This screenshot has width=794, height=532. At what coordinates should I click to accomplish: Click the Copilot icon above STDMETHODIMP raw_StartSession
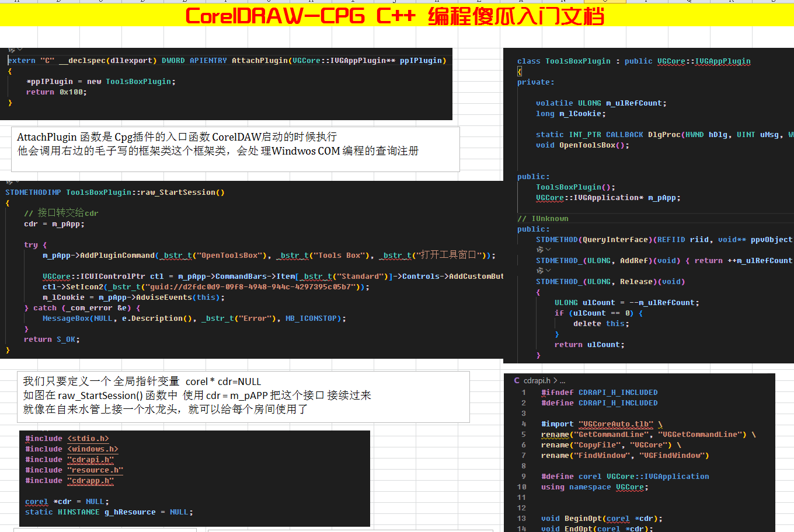coord(9,183)
